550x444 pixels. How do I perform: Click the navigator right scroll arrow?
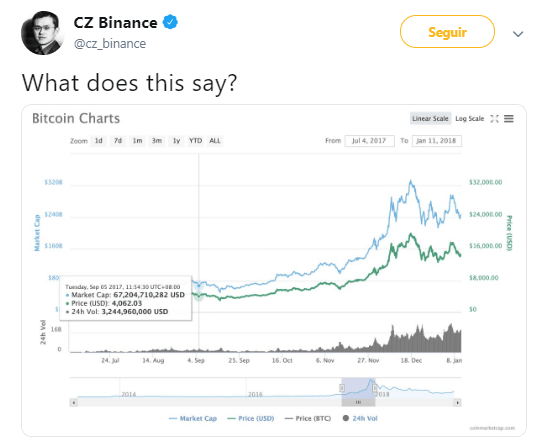[457, 403]
